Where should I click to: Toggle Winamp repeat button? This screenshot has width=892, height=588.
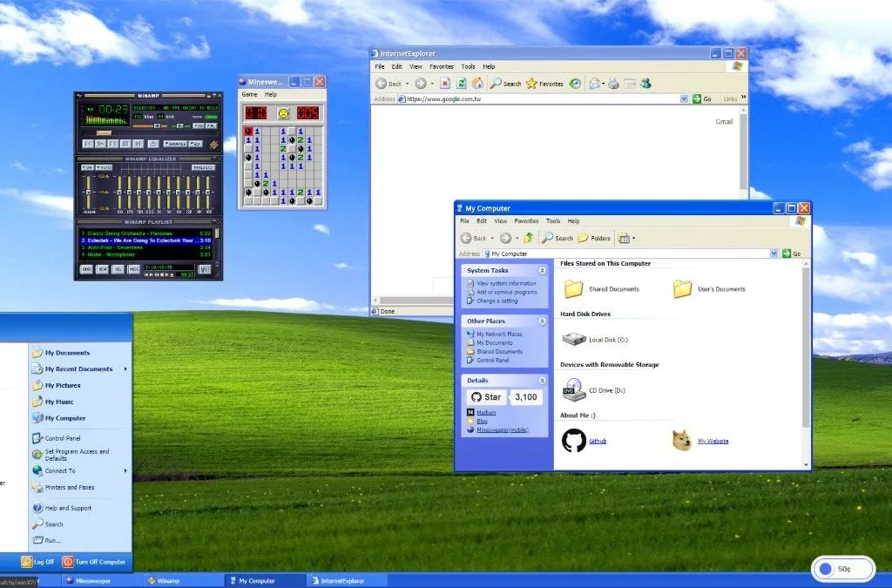(x=196, y=144)
